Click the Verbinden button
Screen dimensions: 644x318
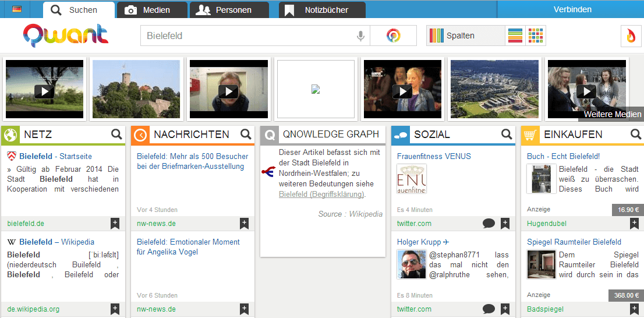click(572, 9)
